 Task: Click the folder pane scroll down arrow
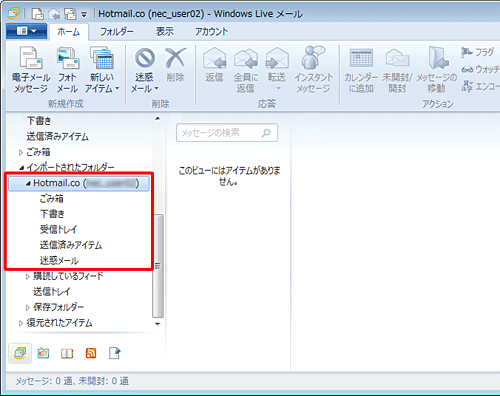point(158,324)
